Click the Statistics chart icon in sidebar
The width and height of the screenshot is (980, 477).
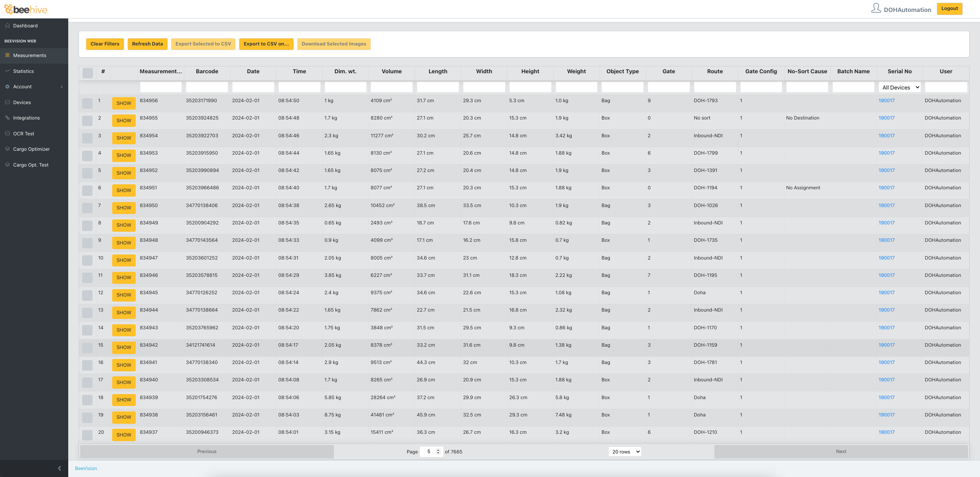pyautogui.click(x=7, y=71)
